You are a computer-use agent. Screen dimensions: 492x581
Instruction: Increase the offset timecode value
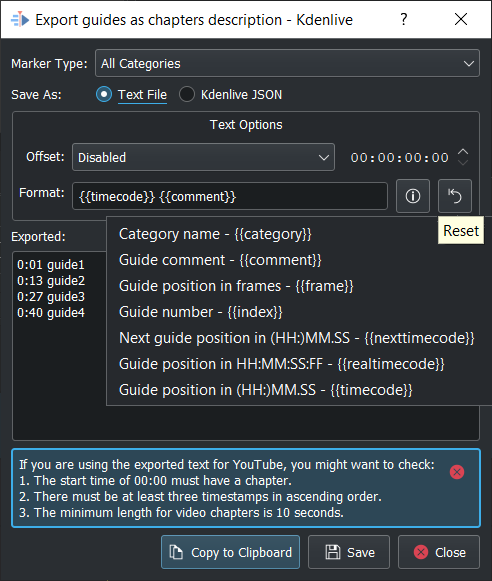coord(463,152)
